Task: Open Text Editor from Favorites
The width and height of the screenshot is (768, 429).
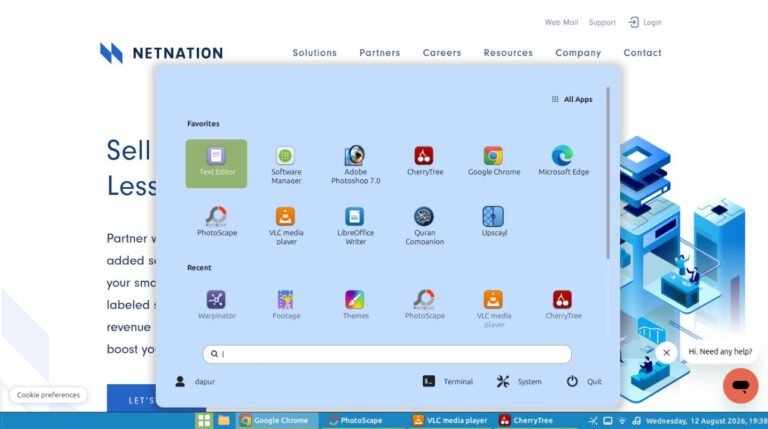Action: (216, 164)
